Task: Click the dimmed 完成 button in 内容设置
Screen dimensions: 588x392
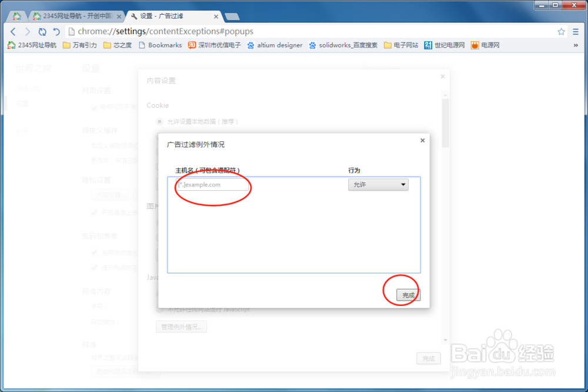Action: pyautogui.click(x=429, y=358)
